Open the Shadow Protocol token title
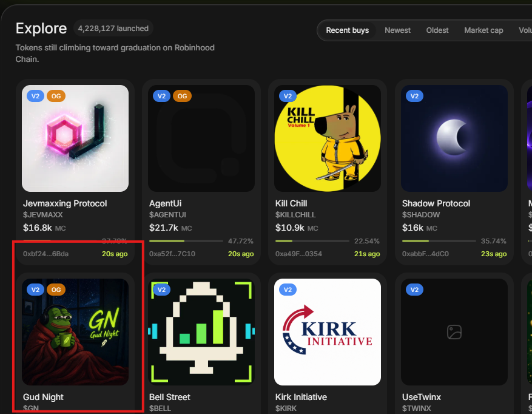Screen dimensions: 532x414 436,203
